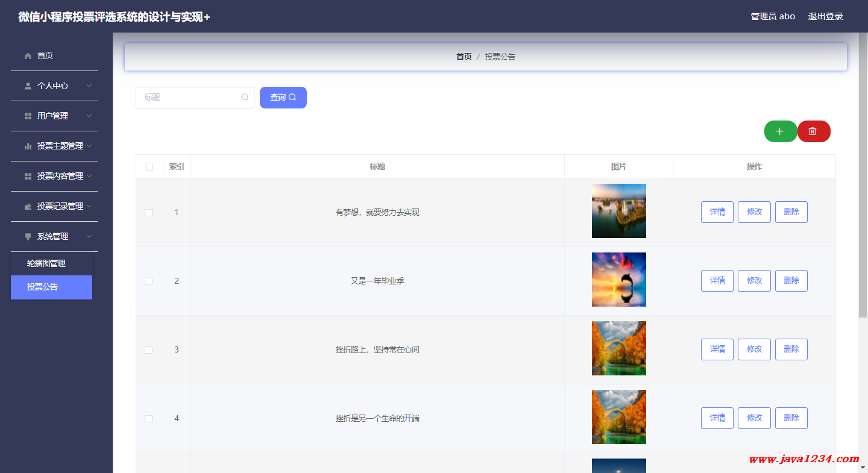Click the thumbs-up icon beside 投票记录管理
This screenshot has width=868, height=473.
tap(28, 207)
